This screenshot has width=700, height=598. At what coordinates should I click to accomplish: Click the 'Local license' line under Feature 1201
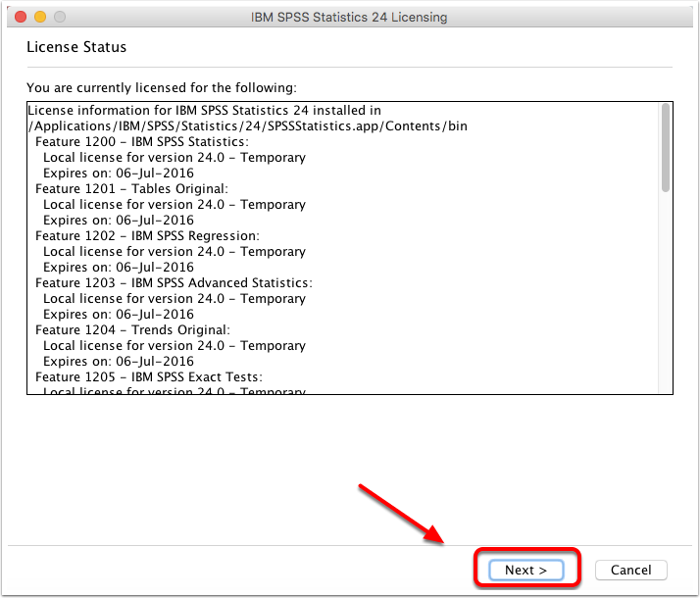click(x=175, y=204)
